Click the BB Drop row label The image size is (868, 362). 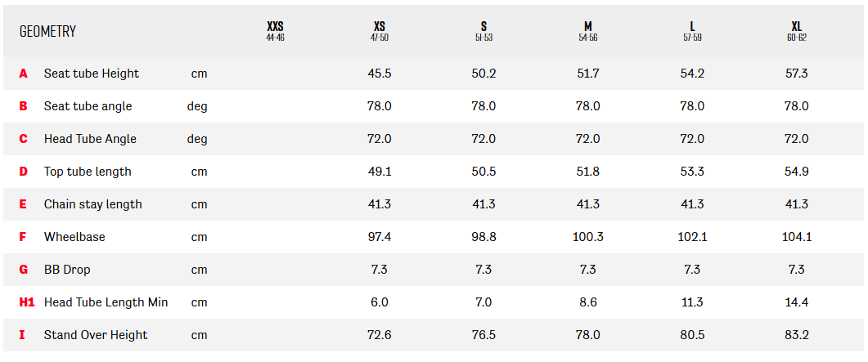[x=67, y=270]
